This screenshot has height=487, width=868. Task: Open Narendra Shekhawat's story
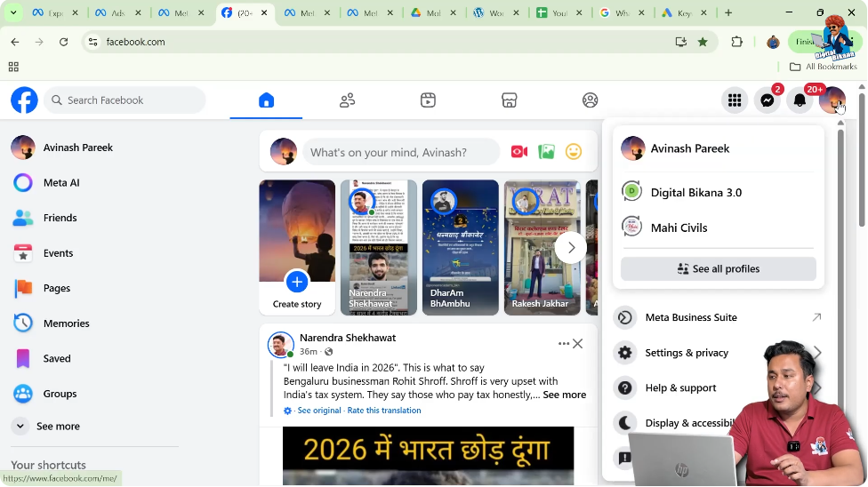[x=379, y=247]
